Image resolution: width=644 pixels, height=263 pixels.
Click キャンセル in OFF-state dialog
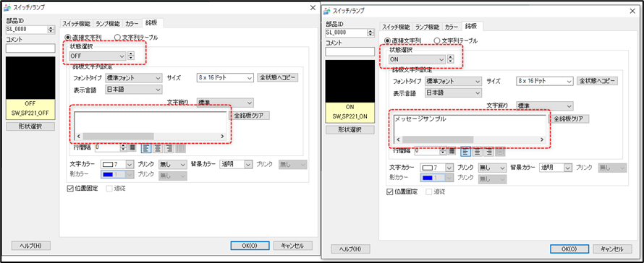[x=293, y=246]
